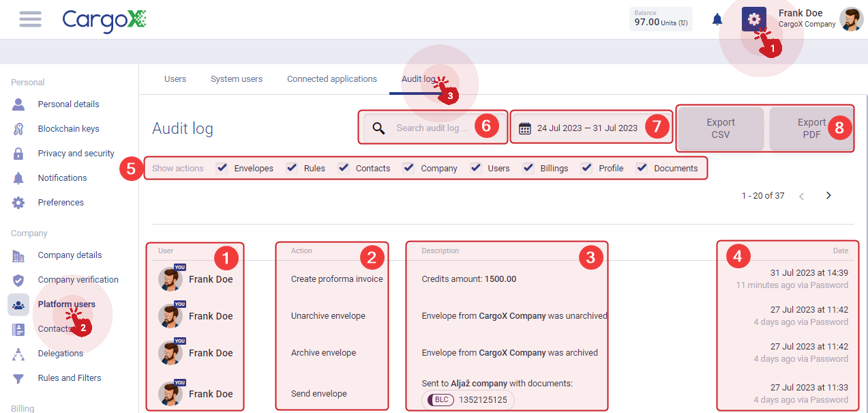This screenshot has width=868, height=413.
Task: Click the Delegations hierarchy icon
Action: tap(18, 354)
